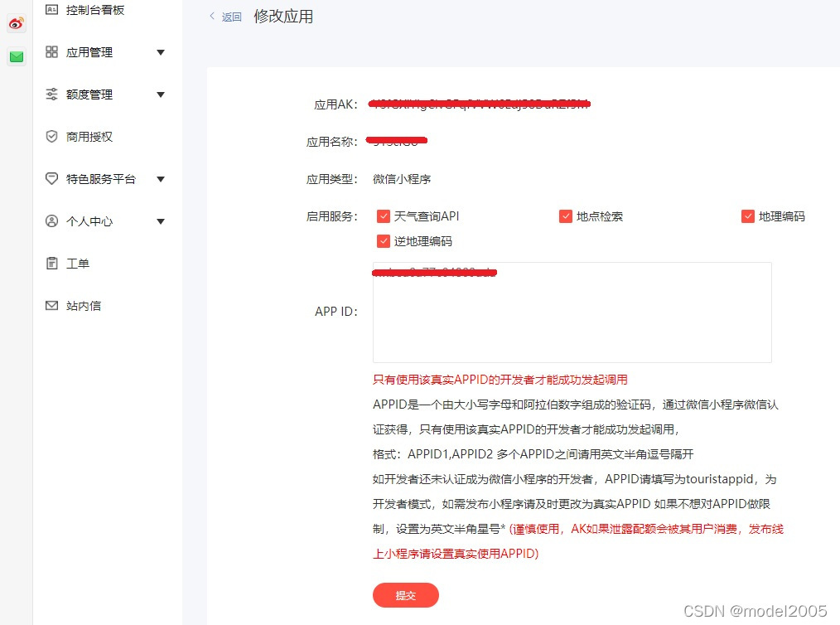Click the 特色服务平台 diamond icon

point(51,178)
